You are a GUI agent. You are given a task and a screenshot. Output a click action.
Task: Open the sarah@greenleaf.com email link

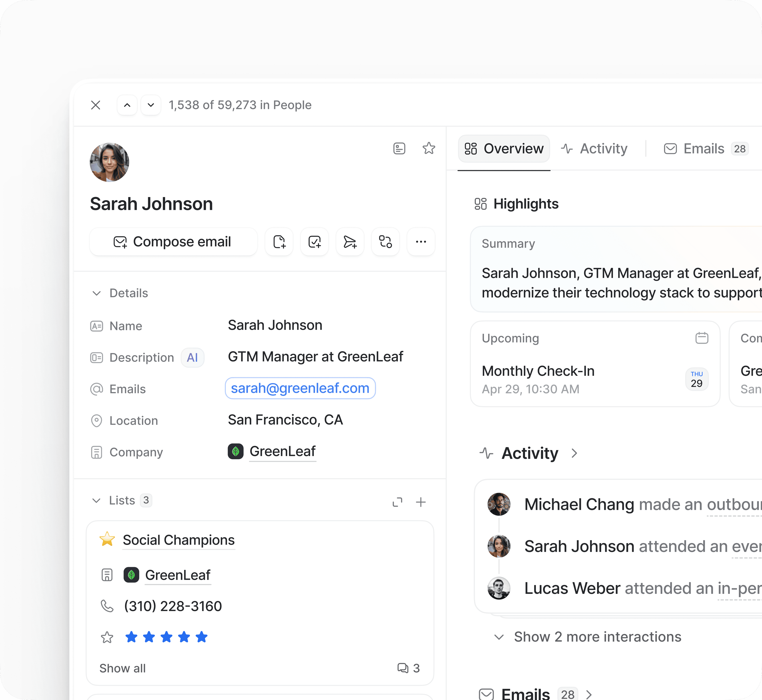pyautogui.click(x=300, y=388)
